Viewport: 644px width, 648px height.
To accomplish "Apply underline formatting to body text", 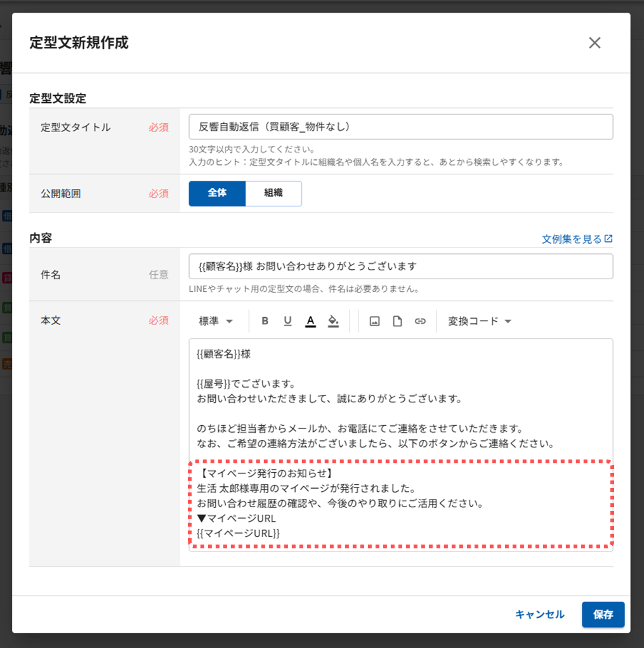I will (x=287, y=321).
